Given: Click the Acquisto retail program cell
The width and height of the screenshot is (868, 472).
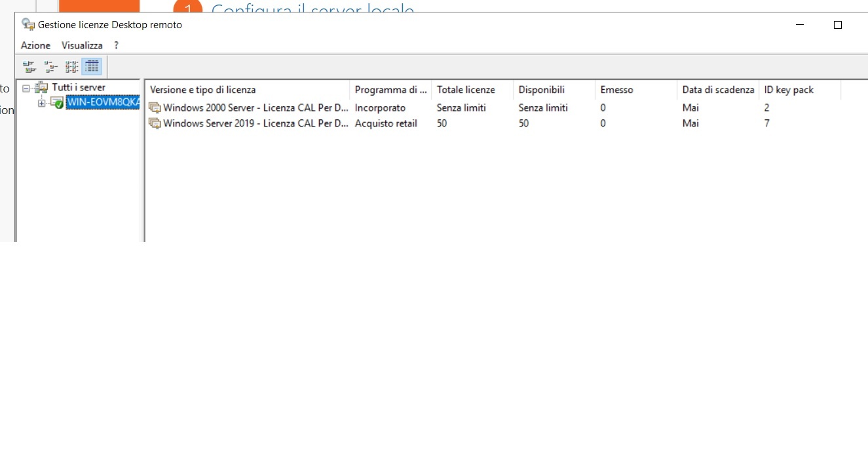Looking at the screenshot, I should (x=386, y=123).
